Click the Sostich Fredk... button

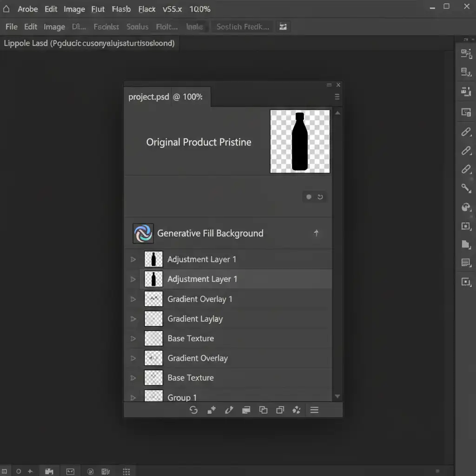point(243,27)
